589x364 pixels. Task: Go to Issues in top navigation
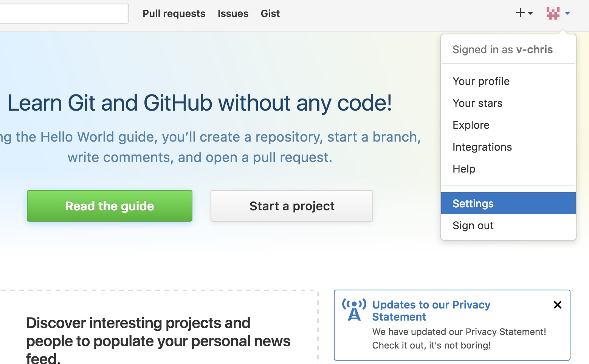tap(233, 14)
